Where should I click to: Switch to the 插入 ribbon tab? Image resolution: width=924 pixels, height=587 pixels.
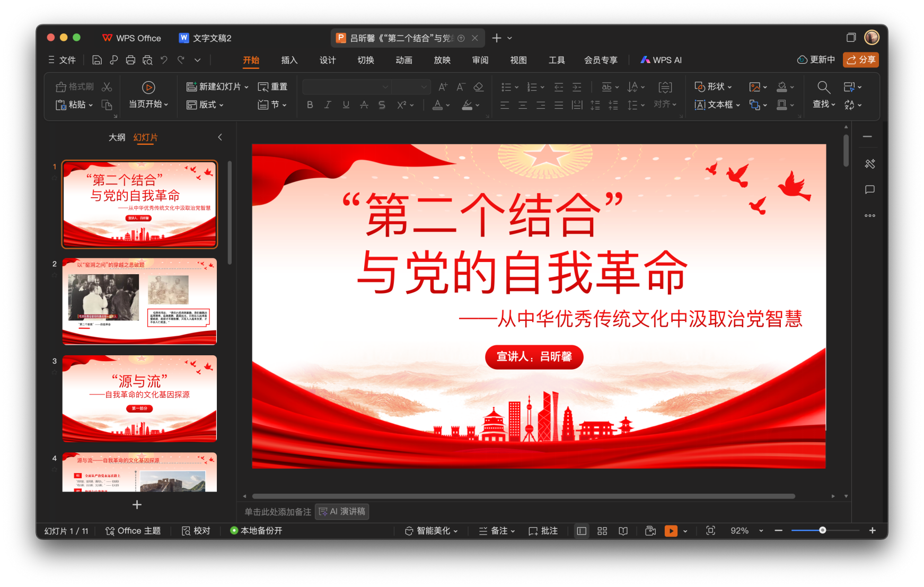[289, 60]
